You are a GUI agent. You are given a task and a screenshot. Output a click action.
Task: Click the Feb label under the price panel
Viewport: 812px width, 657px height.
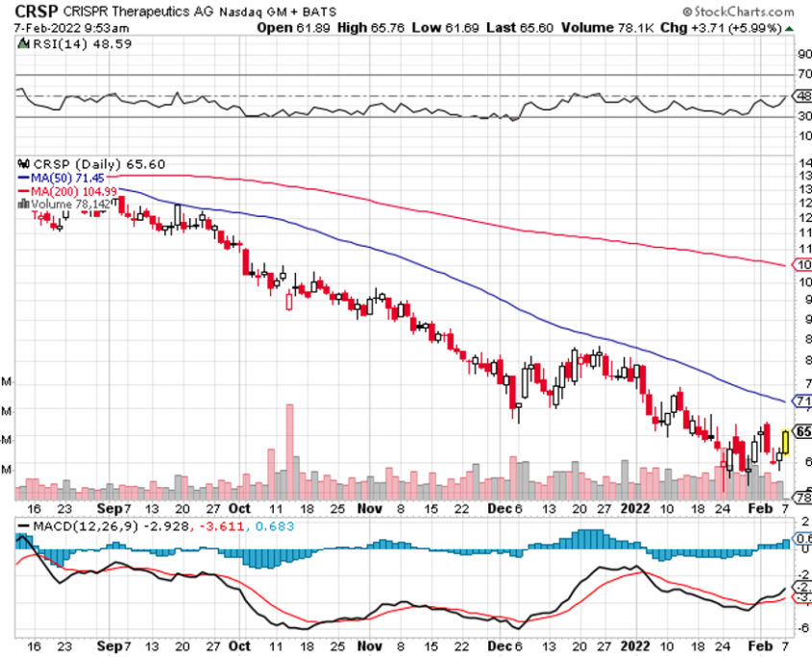pos(760,508)
